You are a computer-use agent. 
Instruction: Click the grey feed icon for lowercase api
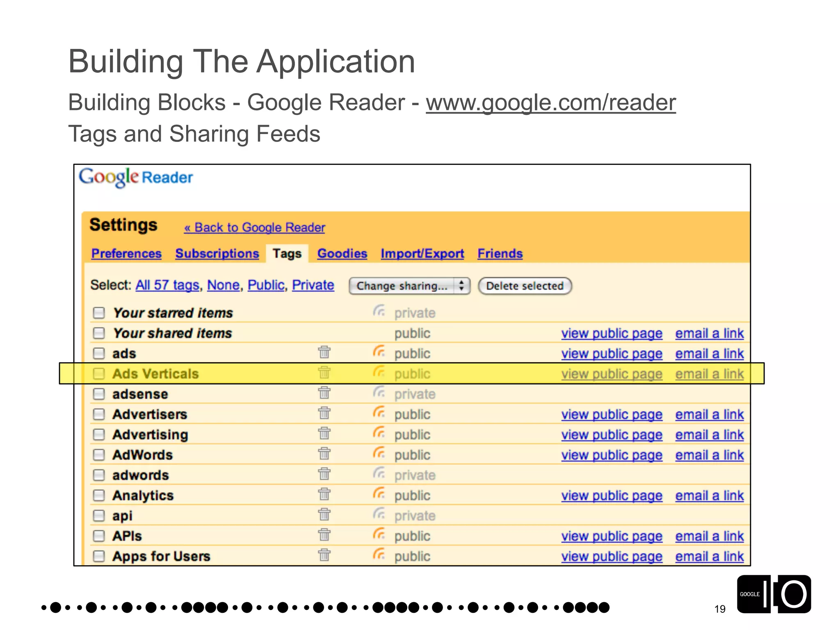pos(379,514)
